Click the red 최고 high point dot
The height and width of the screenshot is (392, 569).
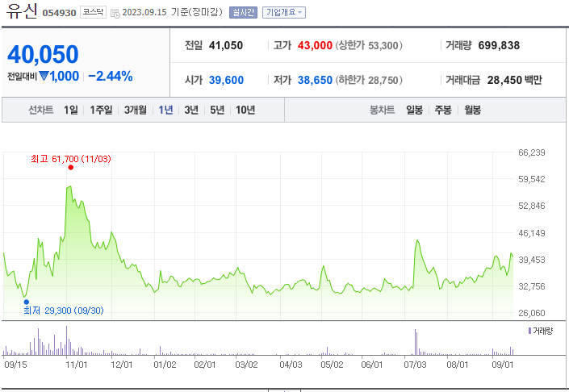pos(71,167)
